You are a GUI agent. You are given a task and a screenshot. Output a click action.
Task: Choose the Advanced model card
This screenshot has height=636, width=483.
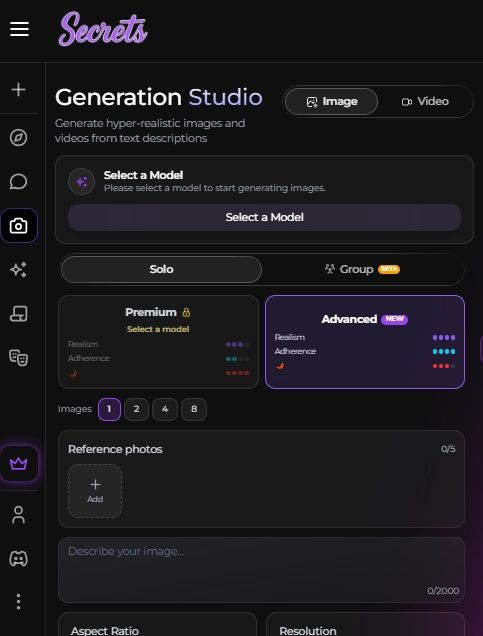coord(365,342)
